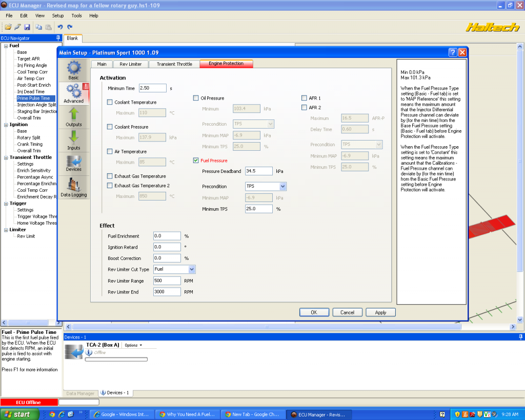Open the Inputs category icon
This screenshot has height=420, width=525.
74,141
